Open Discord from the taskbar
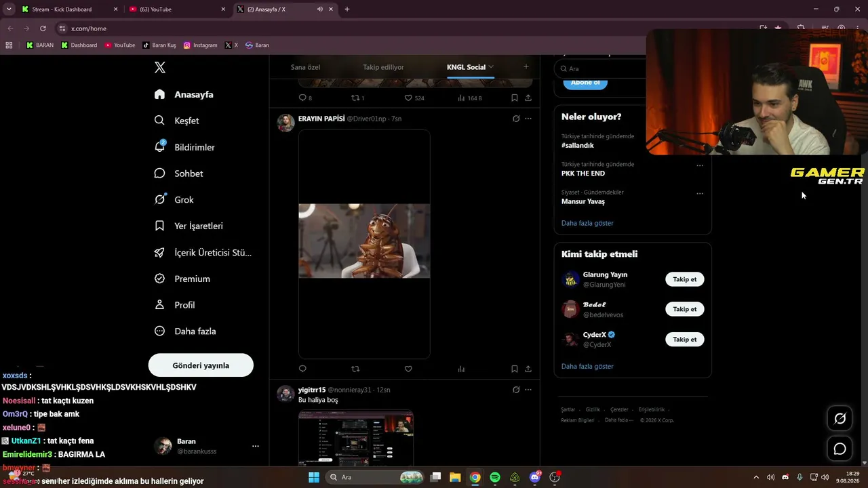The image size is (868, 488). [x=535, y=477]
